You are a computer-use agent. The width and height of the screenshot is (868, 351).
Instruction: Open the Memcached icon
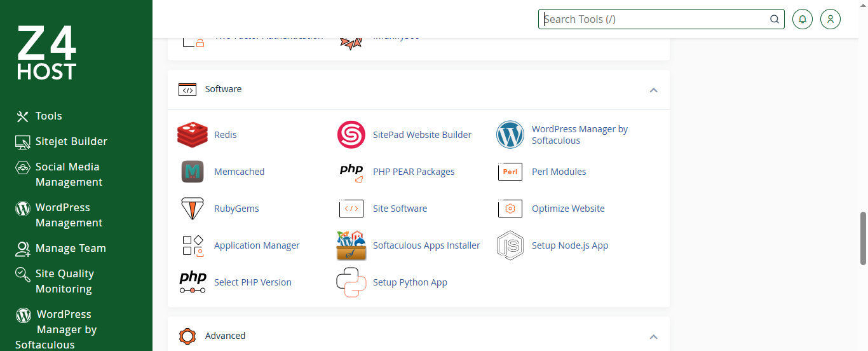193,172
